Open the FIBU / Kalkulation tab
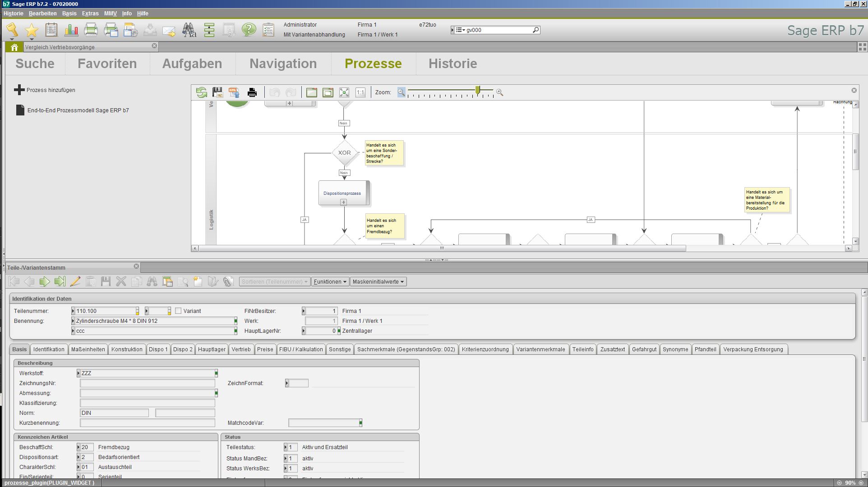Image resolution: width=868 pixels, height=487 pixels. [x=301, y=349]
